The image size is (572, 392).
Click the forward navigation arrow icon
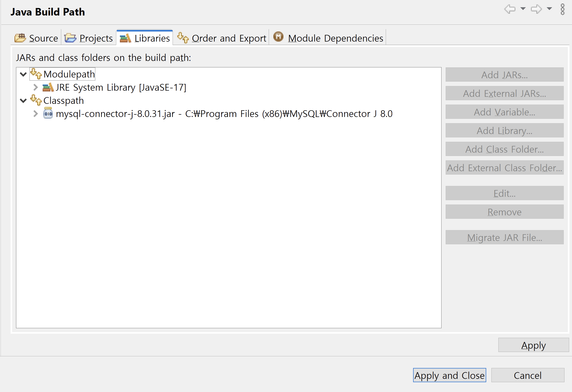(x=536, y=9)
